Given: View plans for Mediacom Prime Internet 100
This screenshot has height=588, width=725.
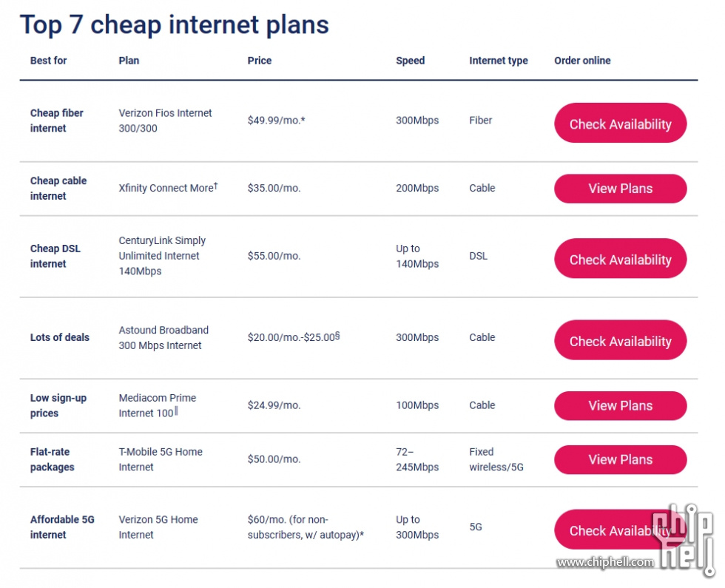Looking at the screenshot, I should pos(620,406).
